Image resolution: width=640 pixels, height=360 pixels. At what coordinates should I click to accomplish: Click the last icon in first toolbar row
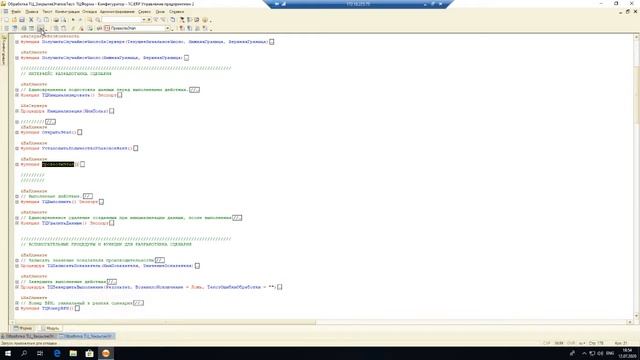point(205,20)
